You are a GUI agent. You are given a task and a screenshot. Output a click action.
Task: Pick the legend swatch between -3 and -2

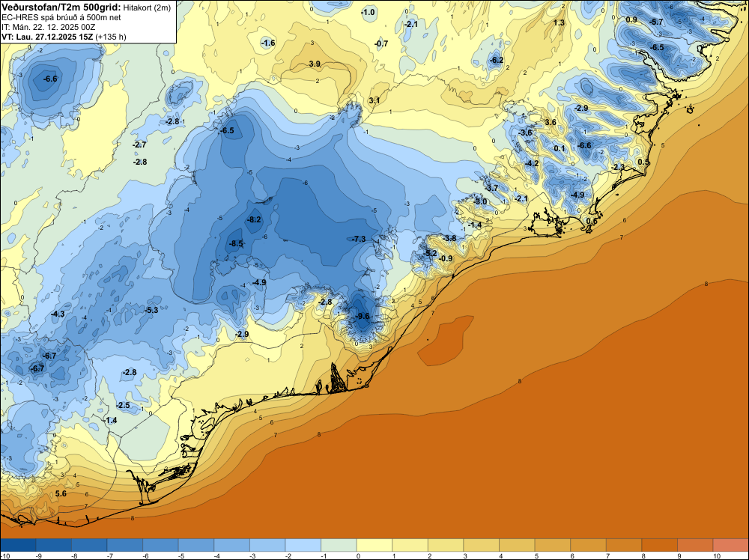(x=267, y=545)
